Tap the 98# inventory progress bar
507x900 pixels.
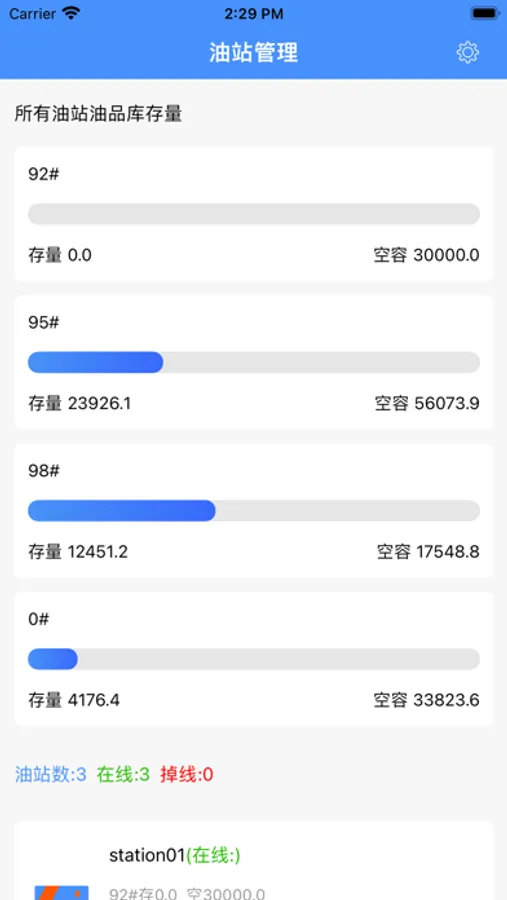click(254, 510)
